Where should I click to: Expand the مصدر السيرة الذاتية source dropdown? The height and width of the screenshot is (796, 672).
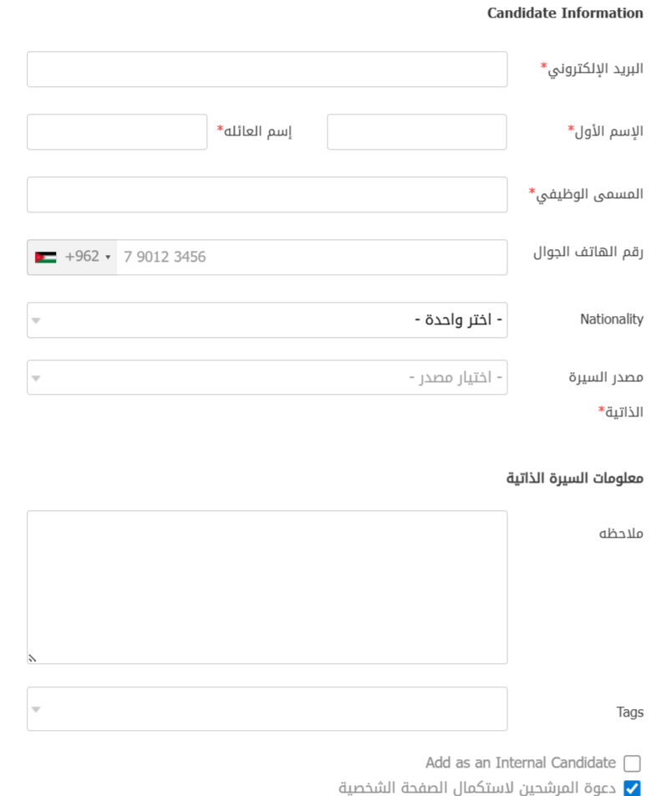tap(267, 378)
